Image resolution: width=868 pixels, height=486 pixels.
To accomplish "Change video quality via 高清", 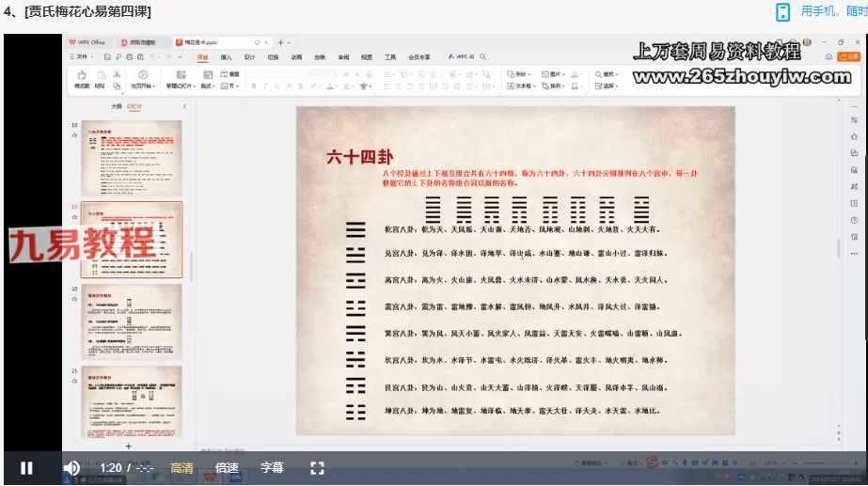I will (181, 467).
